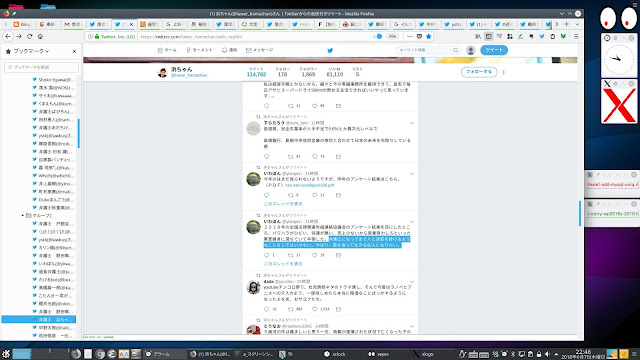This screenshot has height=360, width=640.
Task: Open 通知 notifications in Twitter navigation
Action: 229,50
